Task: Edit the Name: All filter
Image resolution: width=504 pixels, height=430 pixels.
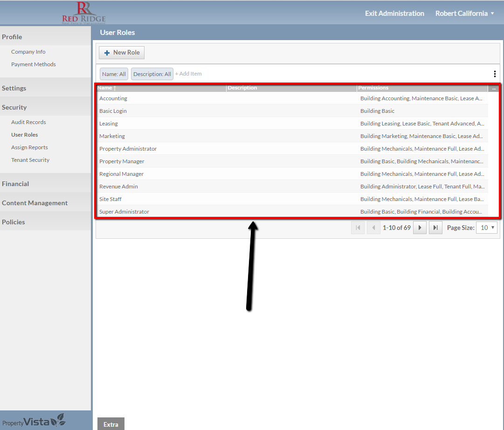Action: (114, 74)
